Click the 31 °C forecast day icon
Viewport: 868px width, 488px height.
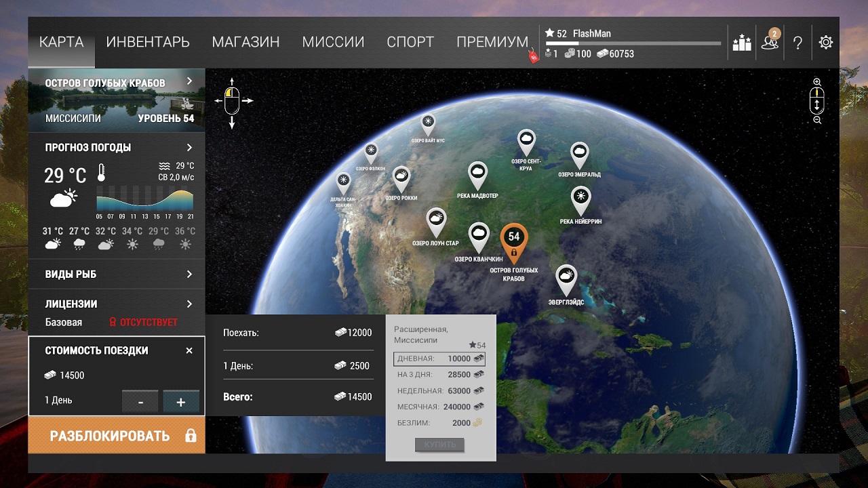(53, 244)
